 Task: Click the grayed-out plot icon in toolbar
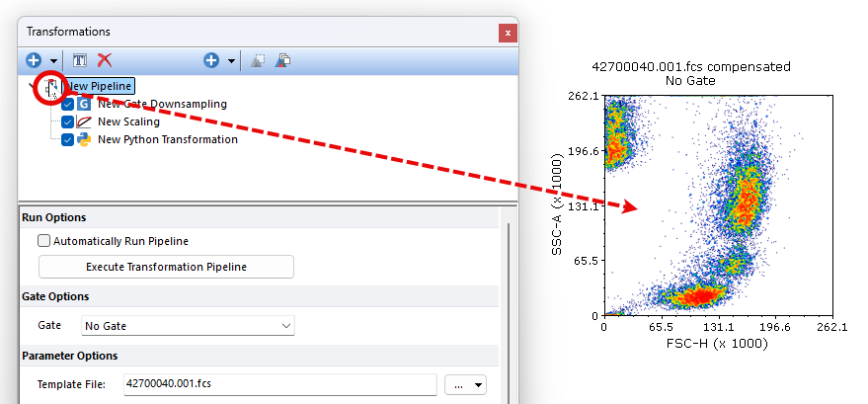click(257, 60)
